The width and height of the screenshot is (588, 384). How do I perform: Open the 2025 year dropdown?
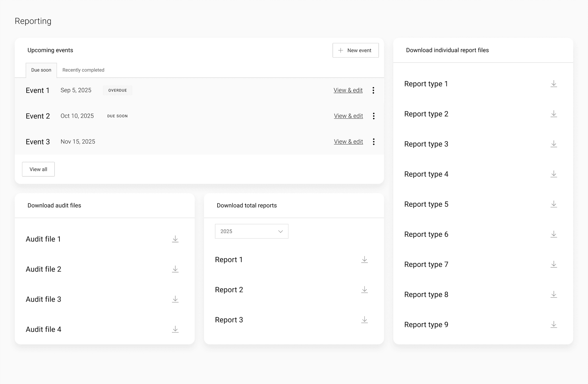click(252, 231)
